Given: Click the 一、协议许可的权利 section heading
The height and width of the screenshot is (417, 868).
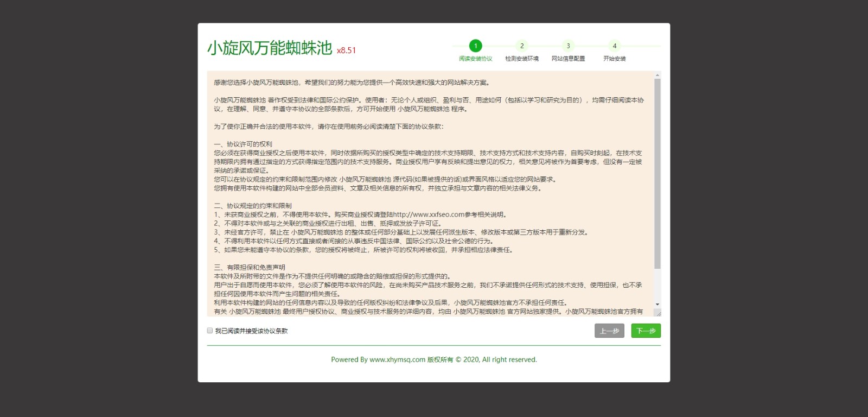Looking at the screenshot, I should click(243, 144).
